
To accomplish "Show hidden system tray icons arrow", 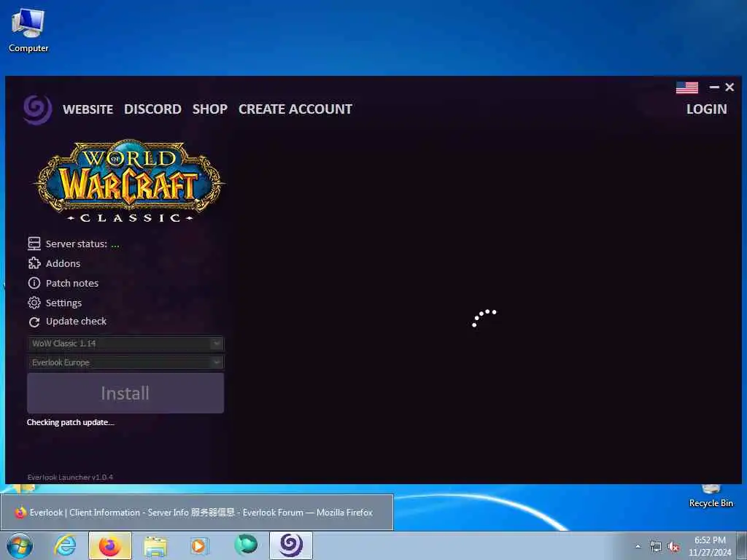I will [x=638, y=547].
